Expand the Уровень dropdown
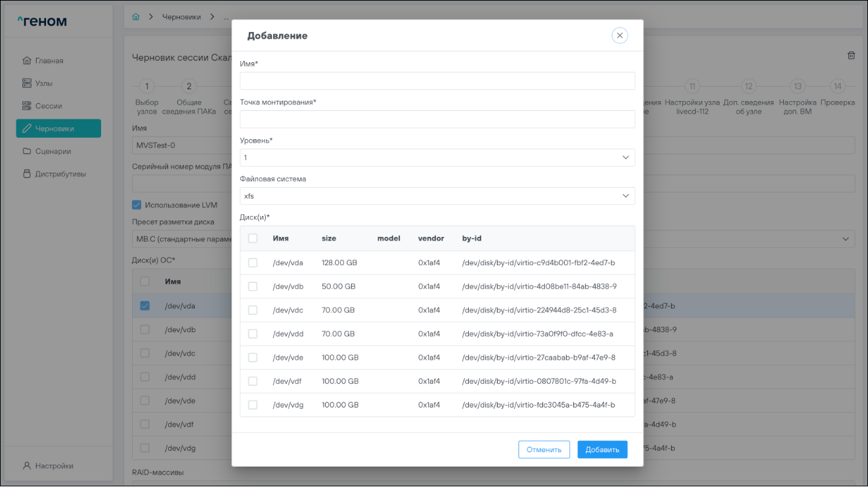Image resolution: width=868 pixels, height=487 pixels. [x=437, y=158]
